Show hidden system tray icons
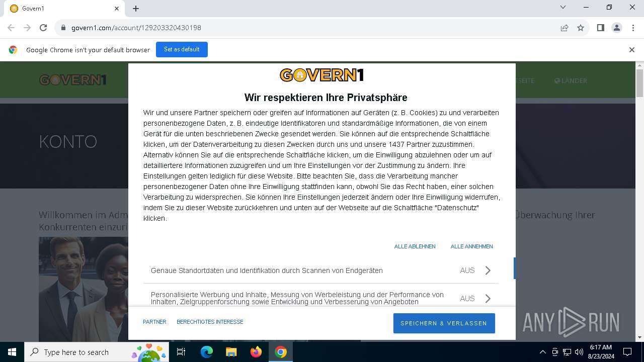Viewport: 644px width, 362px height. (542, 352)
